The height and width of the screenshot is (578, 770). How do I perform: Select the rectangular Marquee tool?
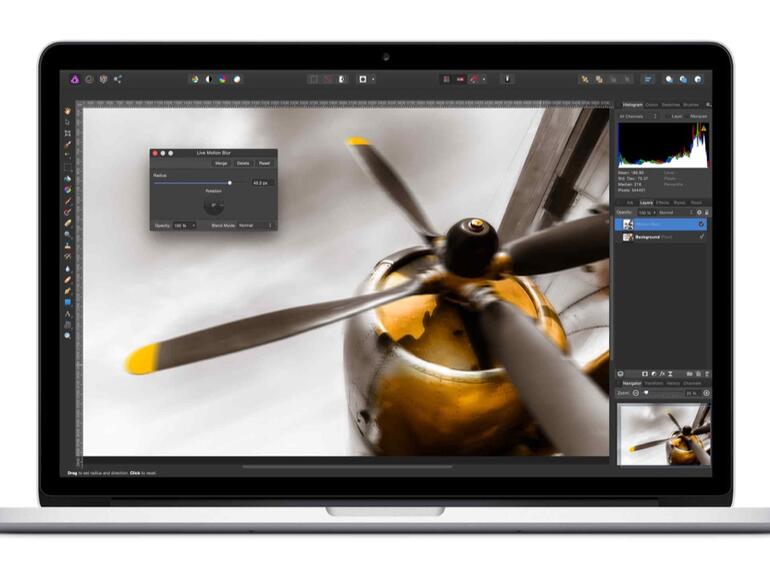[x=68, y=167]
